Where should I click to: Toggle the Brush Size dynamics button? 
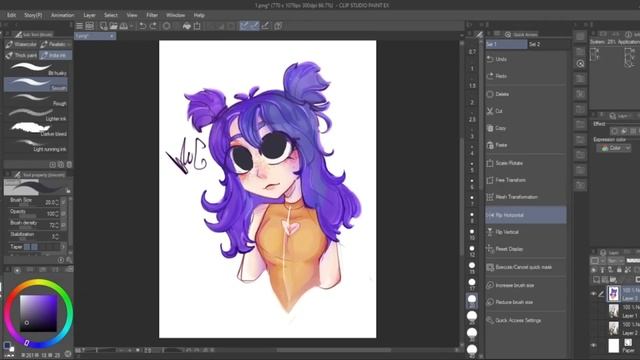(63, 202)
